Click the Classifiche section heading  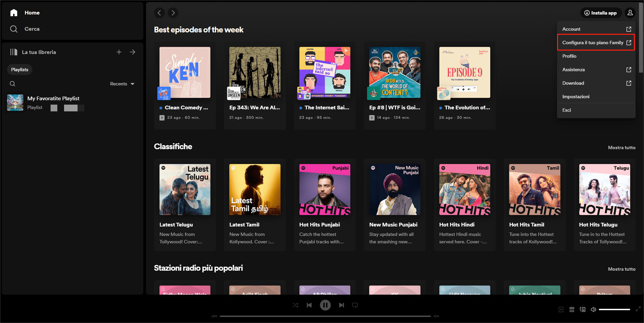pyautogui.click(x=173, y=146)
